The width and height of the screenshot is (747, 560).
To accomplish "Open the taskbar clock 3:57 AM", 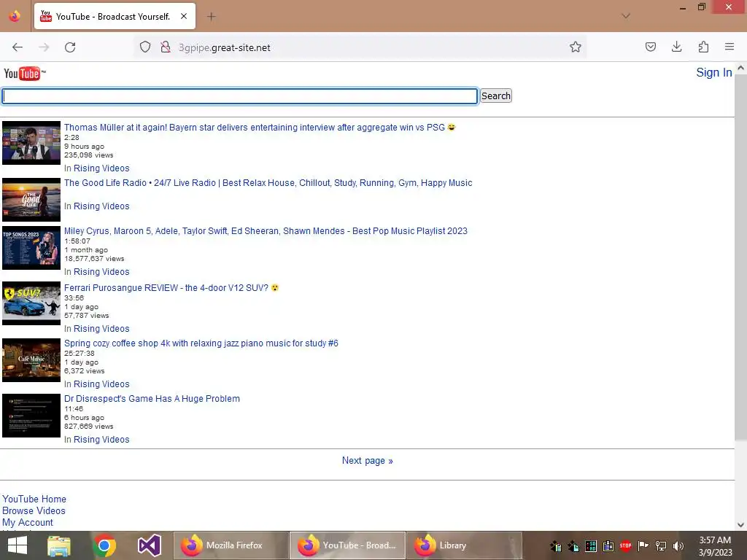I will [715, 545].
